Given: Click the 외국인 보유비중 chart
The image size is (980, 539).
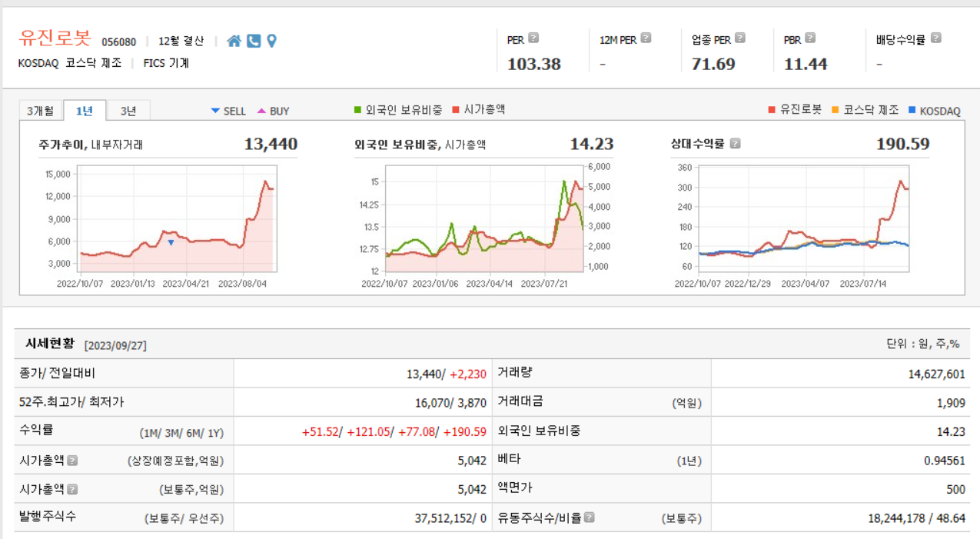Looking at the screenshot, I should point(485,219).
